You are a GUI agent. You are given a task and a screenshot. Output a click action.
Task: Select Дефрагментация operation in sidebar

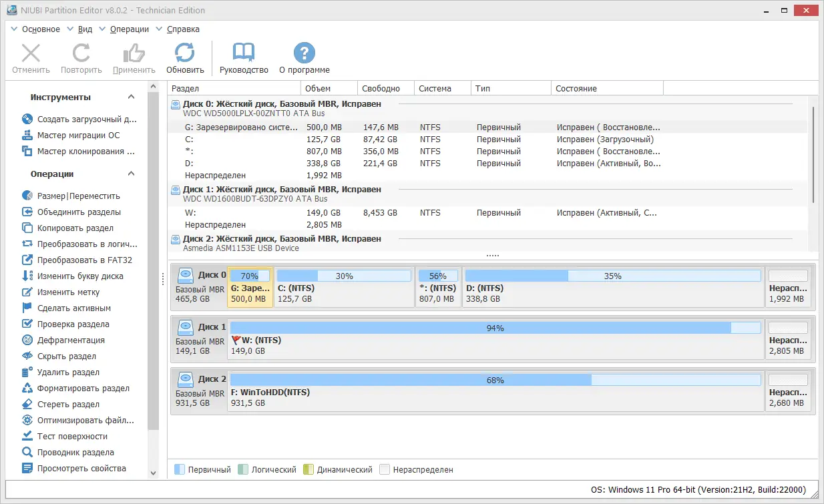[71, 340]
